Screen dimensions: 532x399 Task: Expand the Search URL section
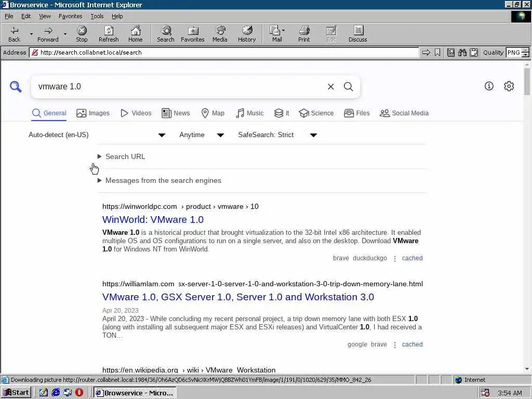click(x=122, y=156)
